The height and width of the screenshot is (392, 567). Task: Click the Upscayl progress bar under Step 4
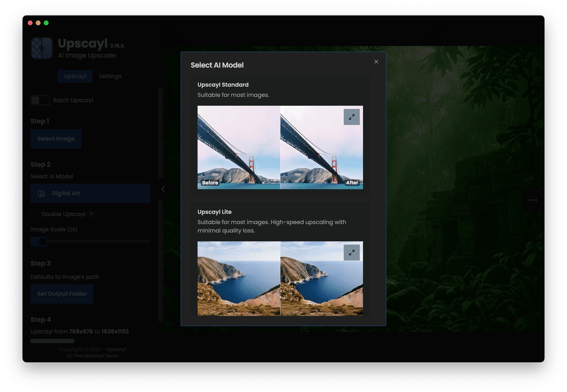(52, 341)
